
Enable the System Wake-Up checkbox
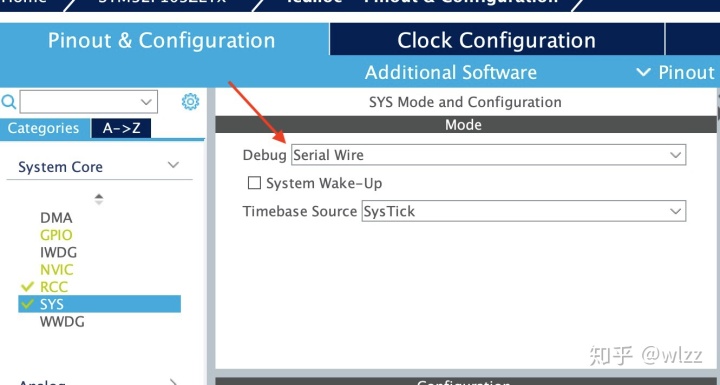[254, 183]
